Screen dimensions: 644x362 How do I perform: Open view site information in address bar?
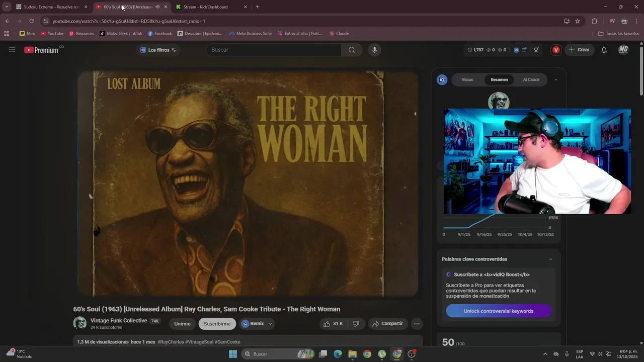[x=46, y=21]
